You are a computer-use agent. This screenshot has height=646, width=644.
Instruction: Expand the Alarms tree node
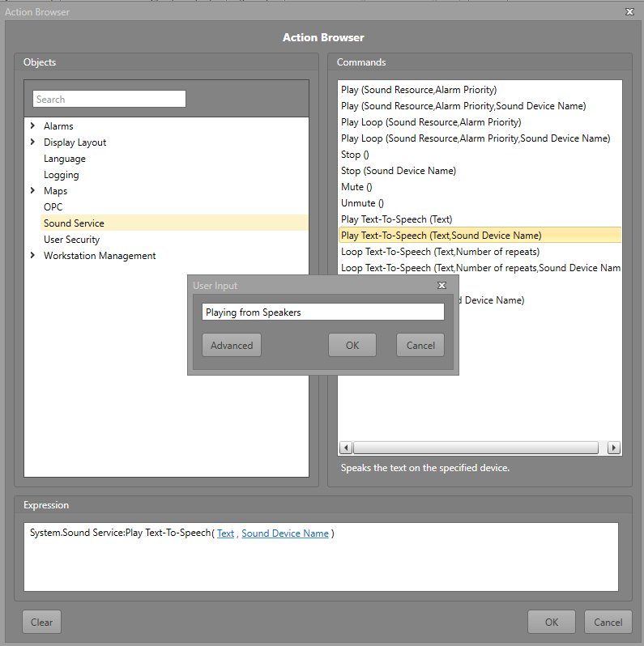coord(32,125)
